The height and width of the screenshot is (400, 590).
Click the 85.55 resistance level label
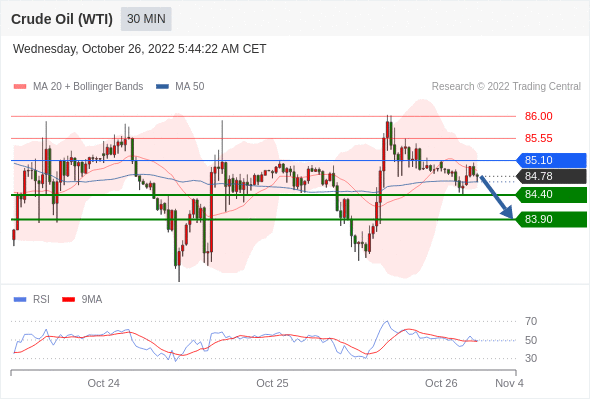tap(538, 138)
